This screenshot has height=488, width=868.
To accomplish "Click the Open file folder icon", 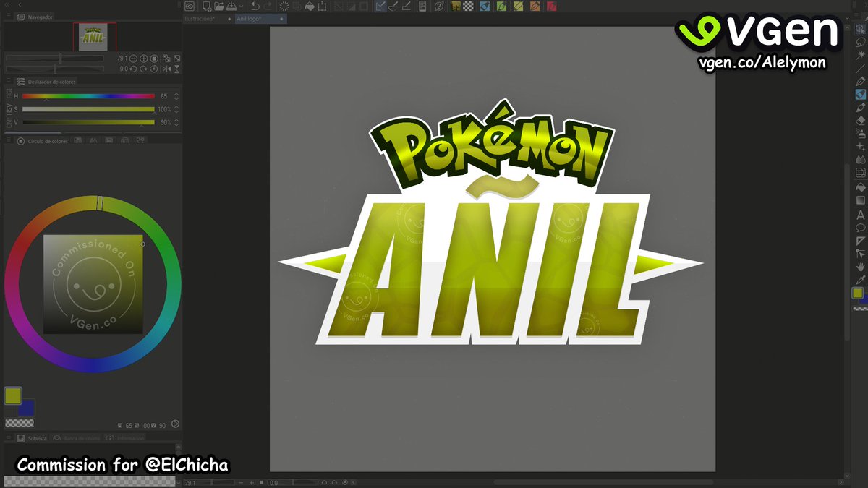I will tap(218, 6).
